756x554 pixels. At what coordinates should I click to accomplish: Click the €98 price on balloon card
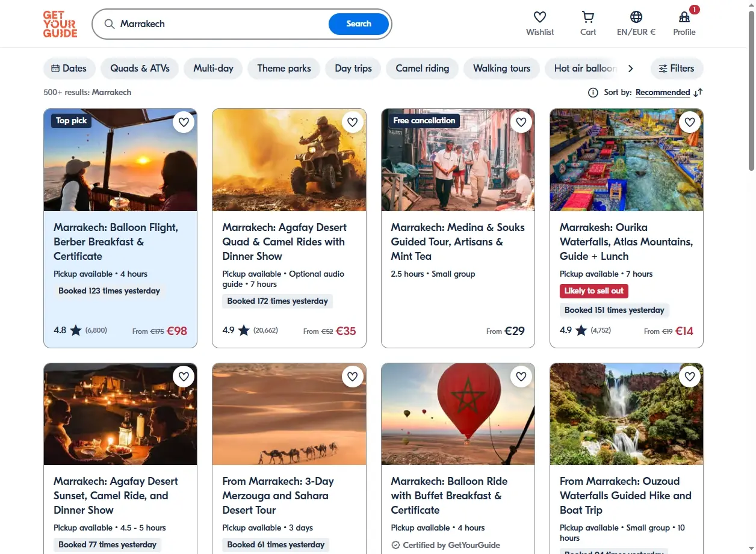click(x=177, y=331)
